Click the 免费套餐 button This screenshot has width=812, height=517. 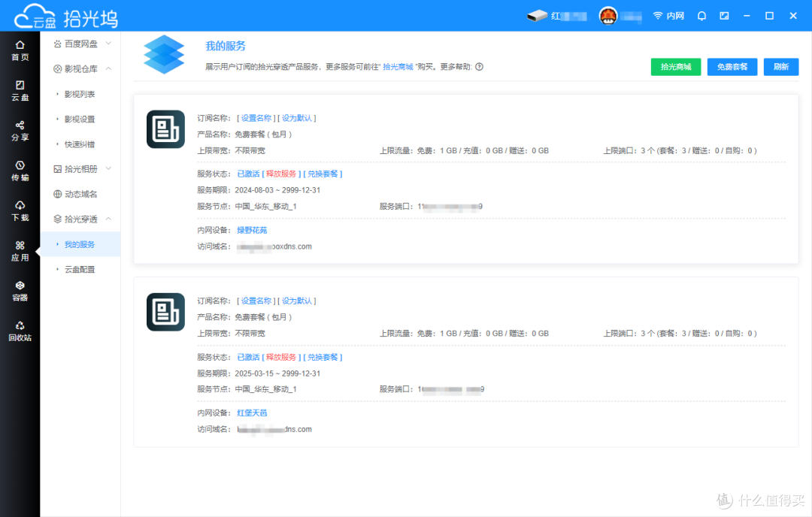click(x=732, y=67)
